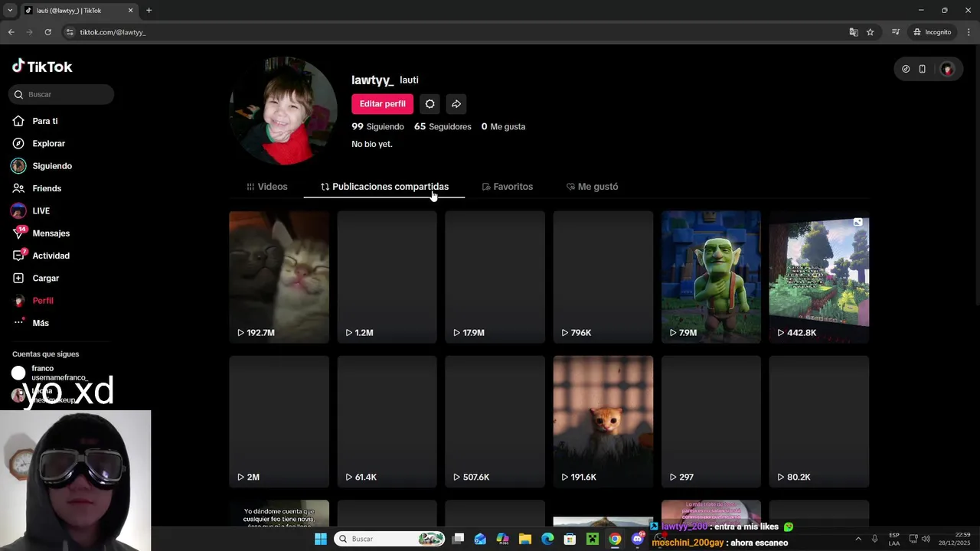The width and height of the screenshot is (980, 551).
Task: Open profile settings gear icon
Action: (x=430, y=104)
